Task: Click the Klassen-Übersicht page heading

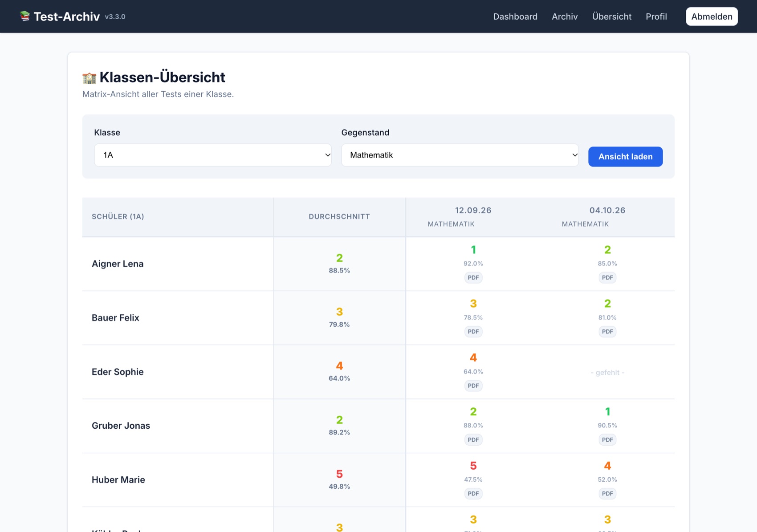Action: (162, 77)
